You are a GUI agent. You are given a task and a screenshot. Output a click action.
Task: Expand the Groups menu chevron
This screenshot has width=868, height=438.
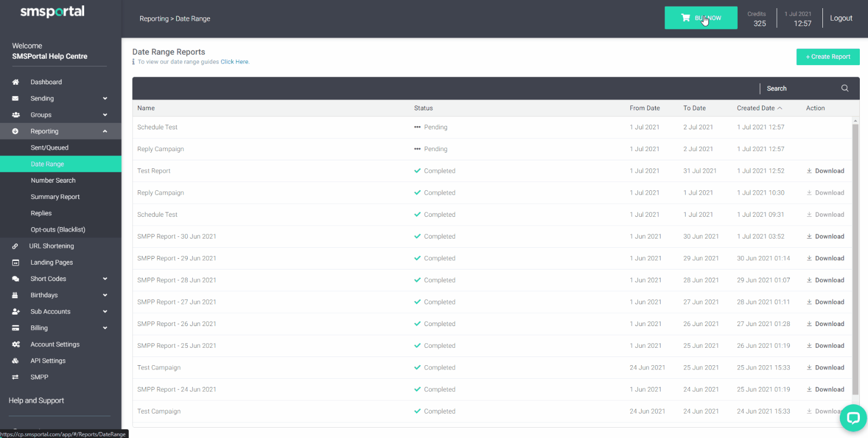click(x=105, y=115)
